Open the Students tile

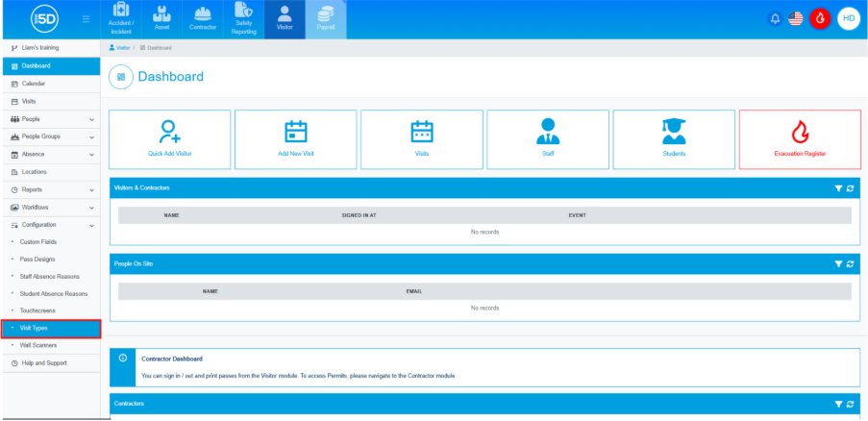click(674, 139)
